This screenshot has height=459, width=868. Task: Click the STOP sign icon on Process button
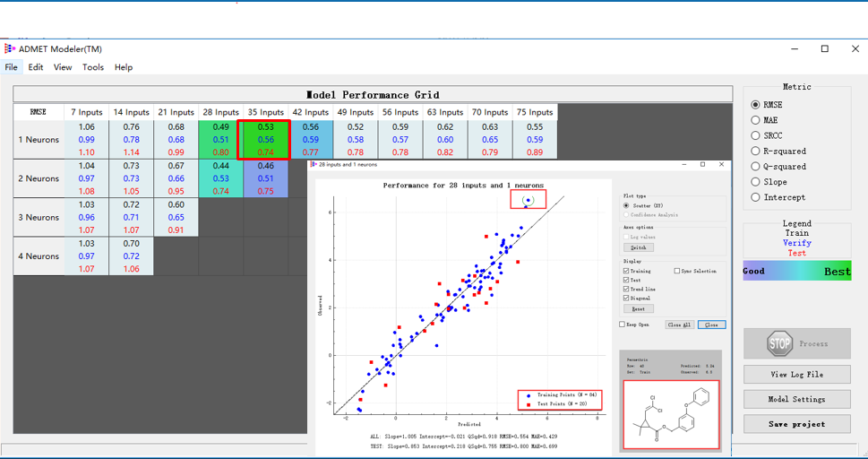[779, 343]
